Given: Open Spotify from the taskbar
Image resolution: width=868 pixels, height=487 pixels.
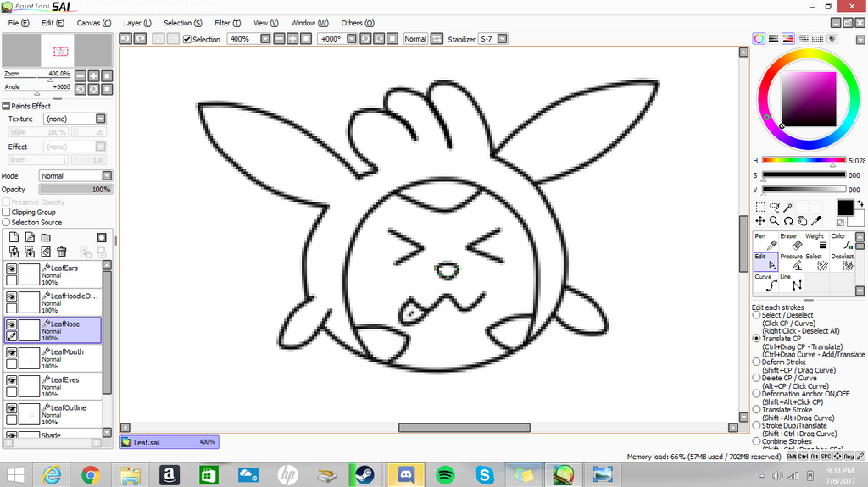Looking at the screenshot, I should (x=445, y=475).
